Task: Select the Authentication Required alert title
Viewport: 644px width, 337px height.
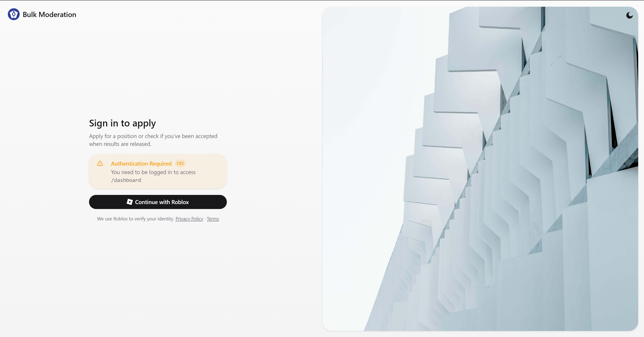Action: (141, 164)
